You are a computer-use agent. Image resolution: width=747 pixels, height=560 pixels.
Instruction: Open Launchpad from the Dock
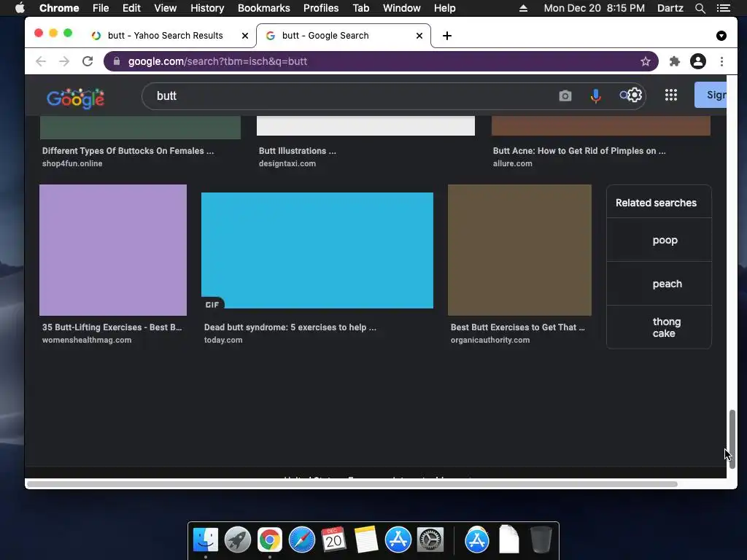tap(238, 540)
